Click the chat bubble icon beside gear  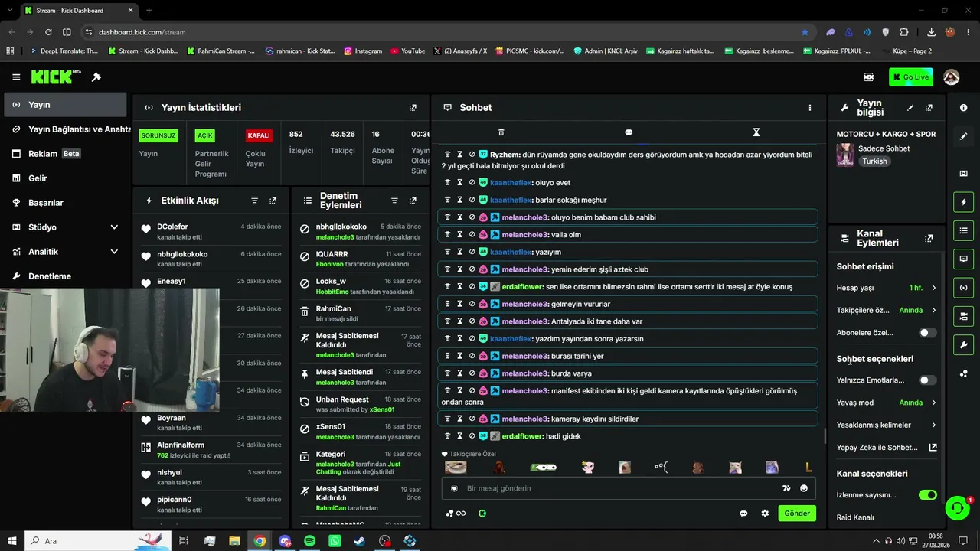point(743,514)
